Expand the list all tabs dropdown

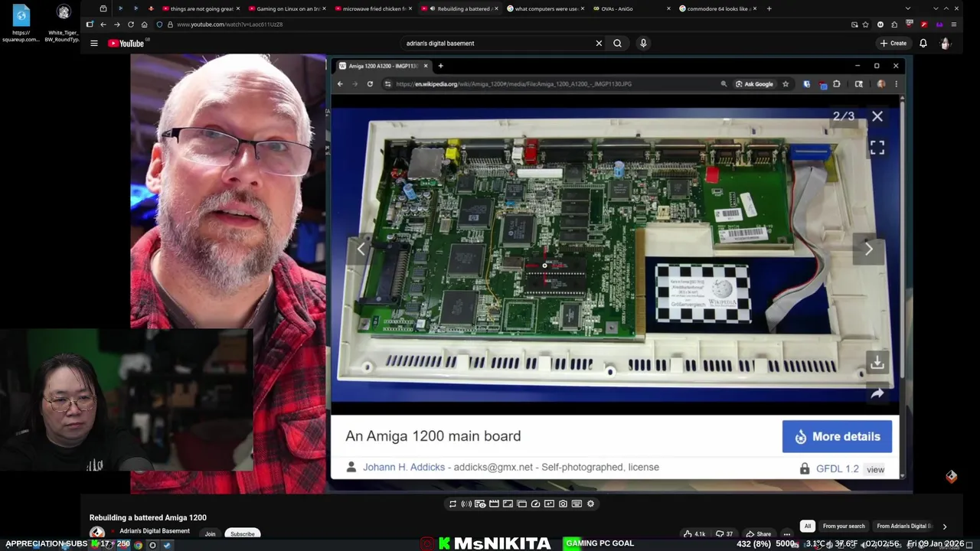[x=908, y=8]
